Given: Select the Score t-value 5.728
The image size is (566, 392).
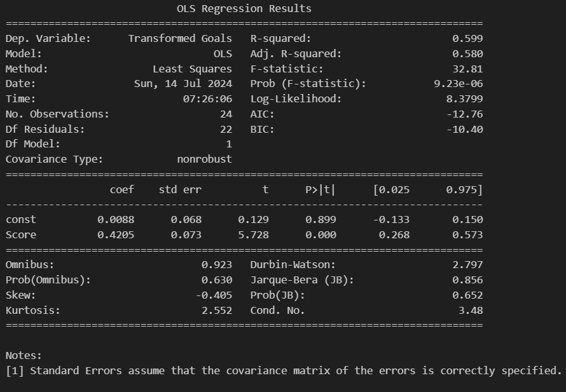Looking at the screenshot, I should tap(253, 235).
